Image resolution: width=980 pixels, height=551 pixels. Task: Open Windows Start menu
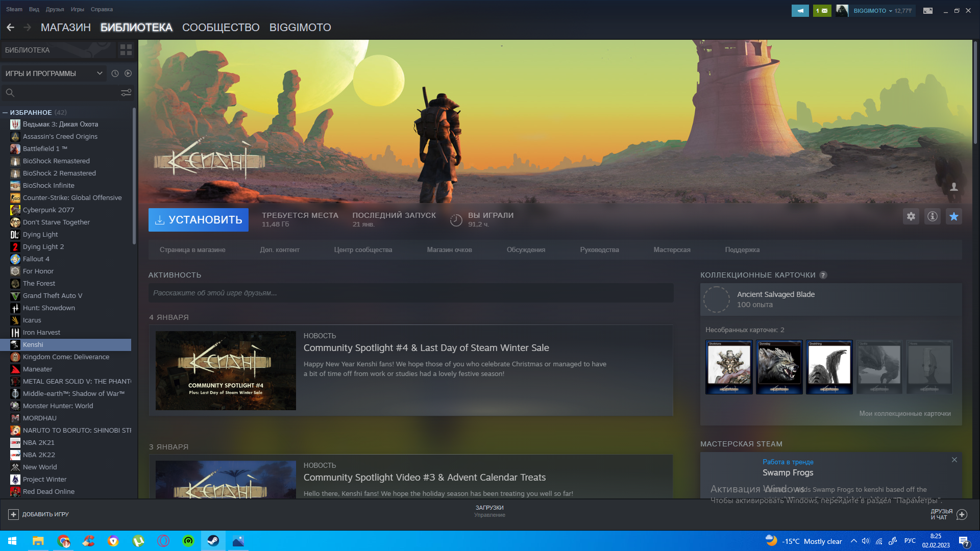pos(12,541)
